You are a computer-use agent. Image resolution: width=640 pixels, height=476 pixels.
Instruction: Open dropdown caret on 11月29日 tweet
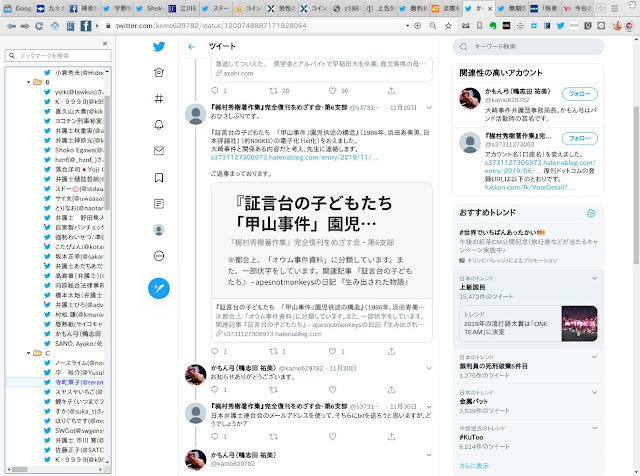click(429, 108)
